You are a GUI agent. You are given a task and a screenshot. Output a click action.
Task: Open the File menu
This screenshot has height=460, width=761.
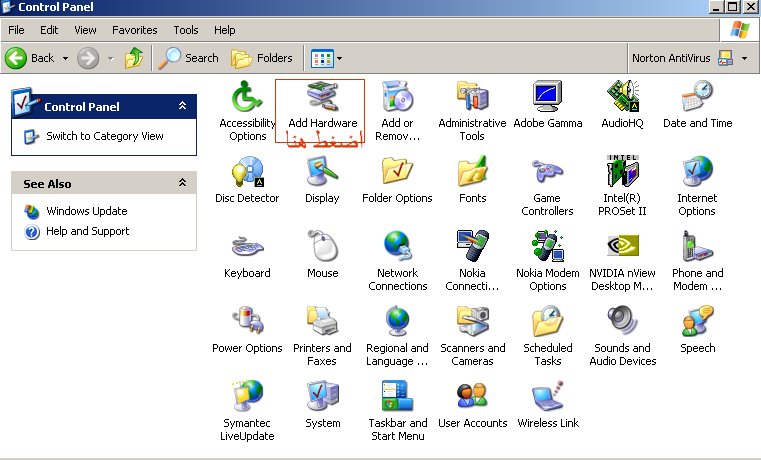16,30
